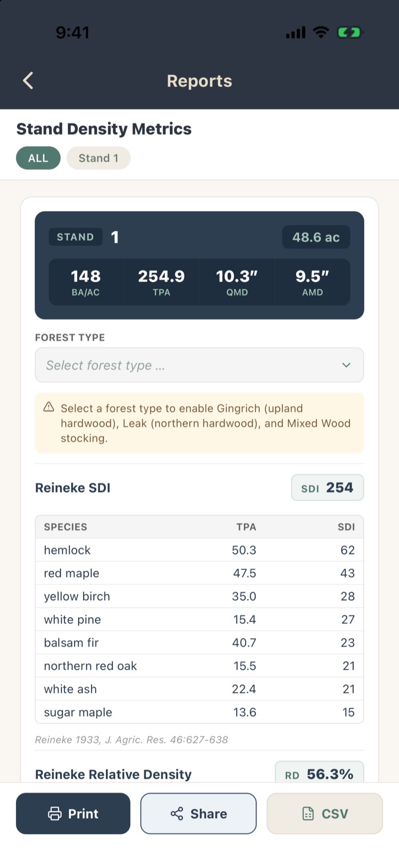This screenshot has width=399, height=868.
Task: Select the ALL filter pill
Action: [38, 158]
